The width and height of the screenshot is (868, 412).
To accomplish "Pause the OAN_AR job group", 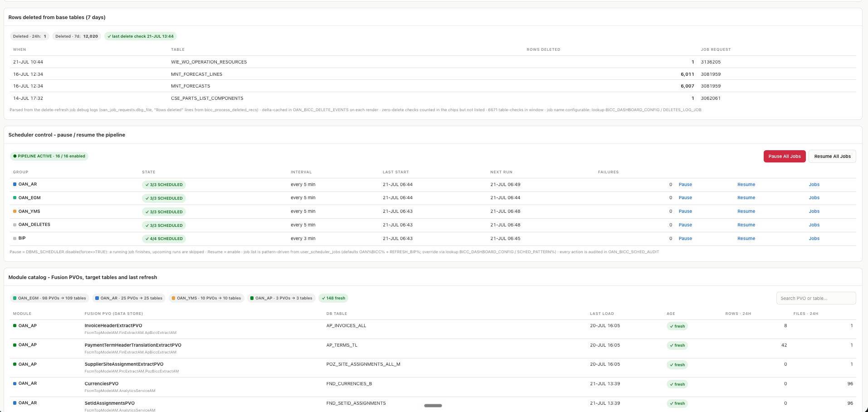I will (685, 185).
